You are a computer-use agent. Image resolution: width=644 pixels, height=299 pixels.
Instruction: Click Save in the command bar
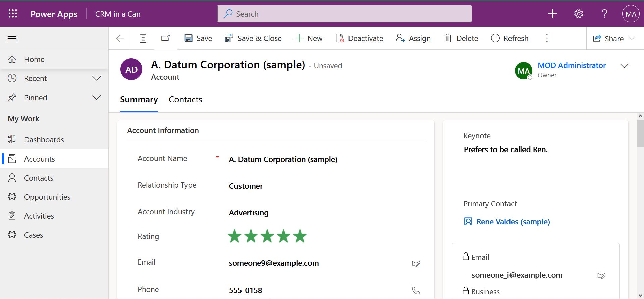[198, 38]
